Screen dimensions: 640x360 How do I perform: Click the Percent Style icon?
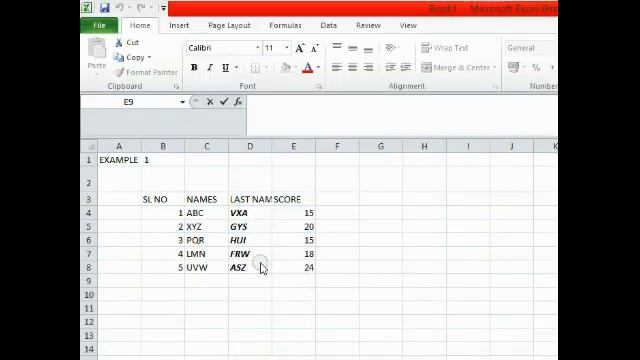536,68
